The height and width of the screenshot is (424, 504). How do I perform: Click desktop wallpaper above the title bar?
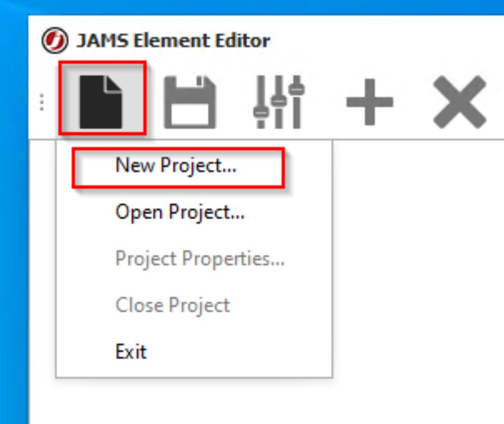(x=247, y=7)
